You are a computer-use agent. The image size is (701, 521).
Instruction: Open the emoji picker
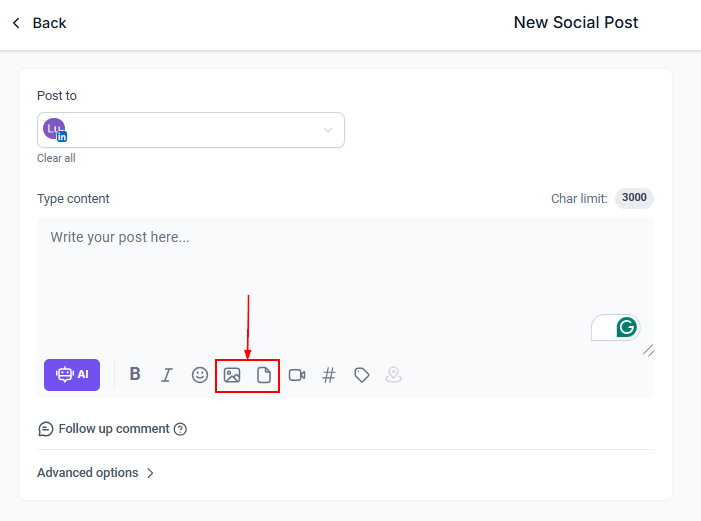click(200, 375)
